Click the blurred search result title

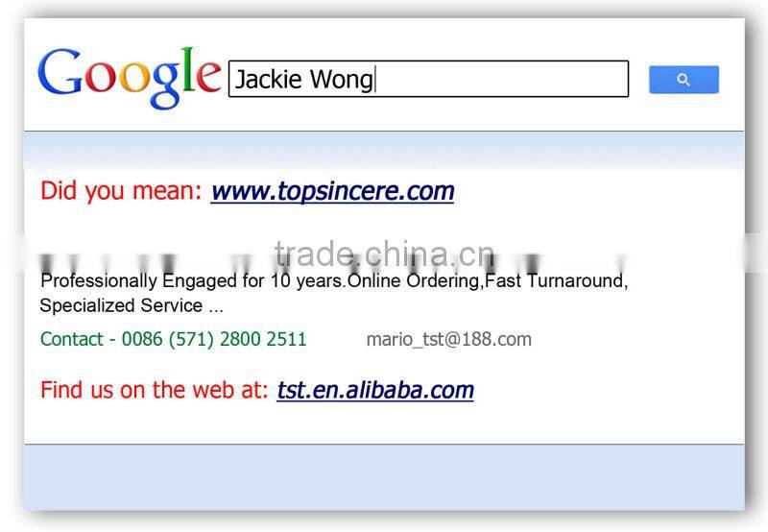point(333,262)
